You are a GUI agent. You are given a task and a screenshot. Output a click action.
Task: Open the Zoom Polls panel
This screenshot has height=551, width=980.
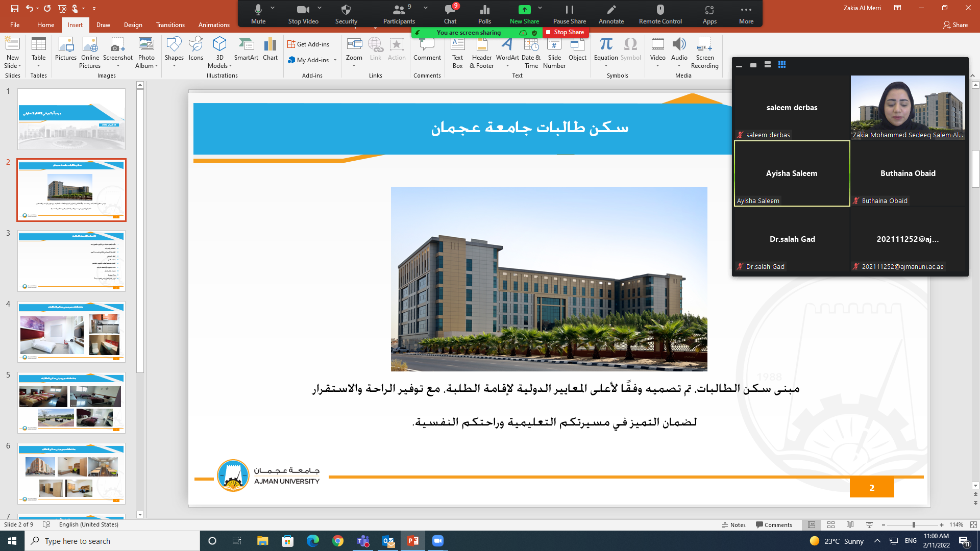pyautogui.click(x=484, y=14)
